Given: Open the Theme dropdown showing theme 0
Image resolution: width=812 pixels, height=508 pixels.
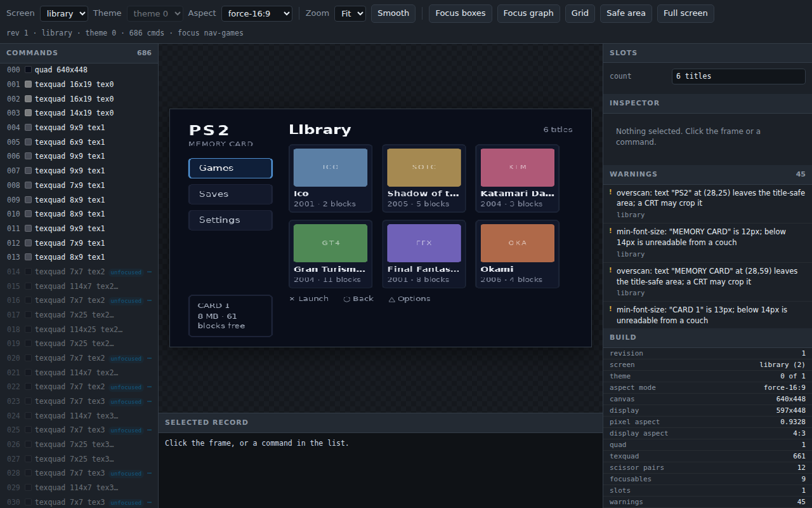Looking at the screenshot, I should point(155,13).
